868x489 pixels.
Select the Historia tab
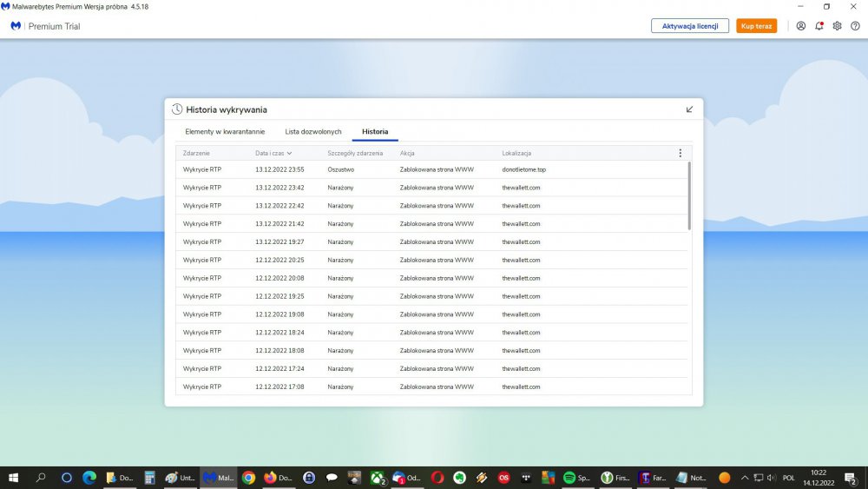[x=375, y=132]
